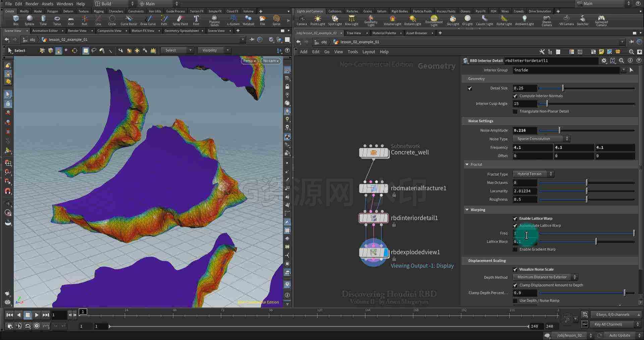
Task: Add an Environment Light
Action: 434,21
